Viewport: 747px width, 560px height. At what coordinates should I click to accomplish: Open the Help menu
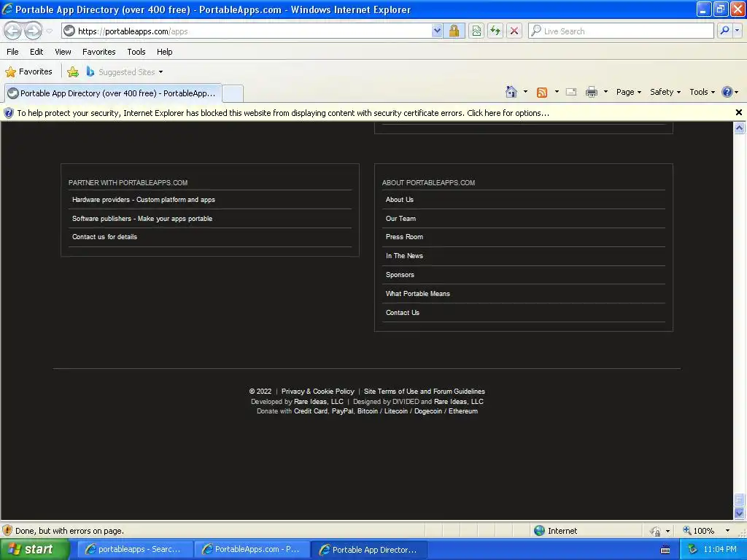pyautogui.click(x=164, y=52)
